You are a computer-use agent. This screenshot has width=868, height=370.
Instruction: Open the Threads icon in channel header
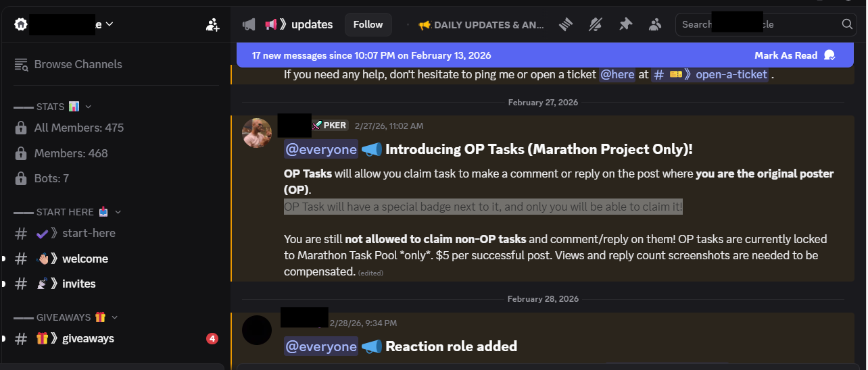click(x=566, y=24)
